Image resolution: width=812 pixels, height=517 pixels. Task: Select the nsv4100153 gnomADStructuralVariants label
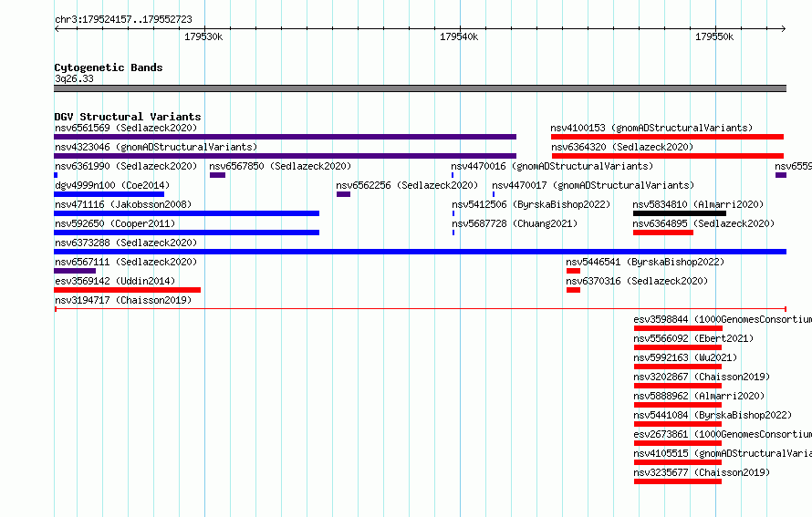[651, 128]
